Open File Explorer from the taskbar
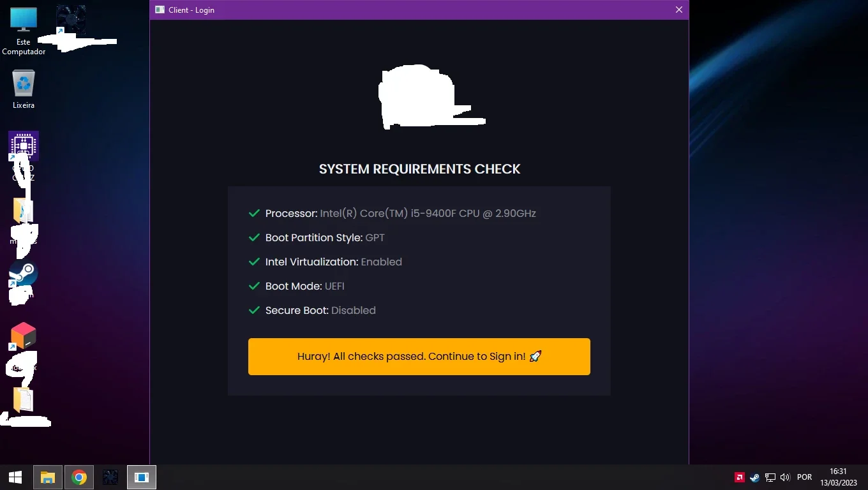 (48, 477)
